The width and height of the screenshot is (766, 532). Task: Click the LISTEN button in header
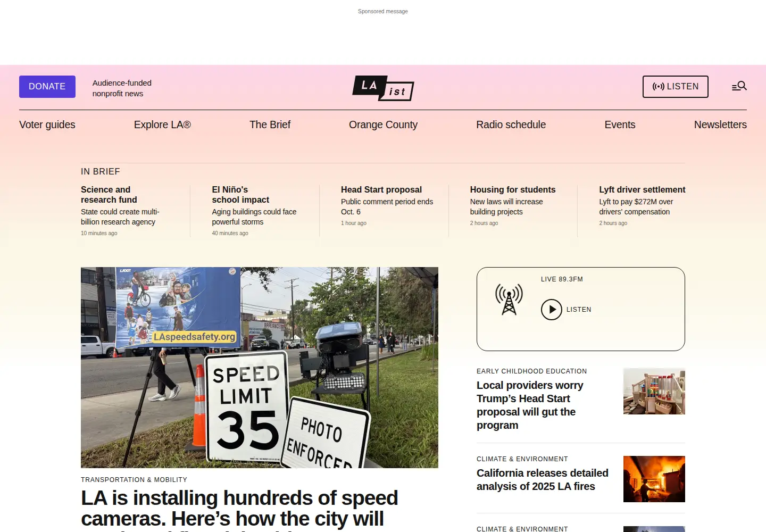[x=676, y=87]
